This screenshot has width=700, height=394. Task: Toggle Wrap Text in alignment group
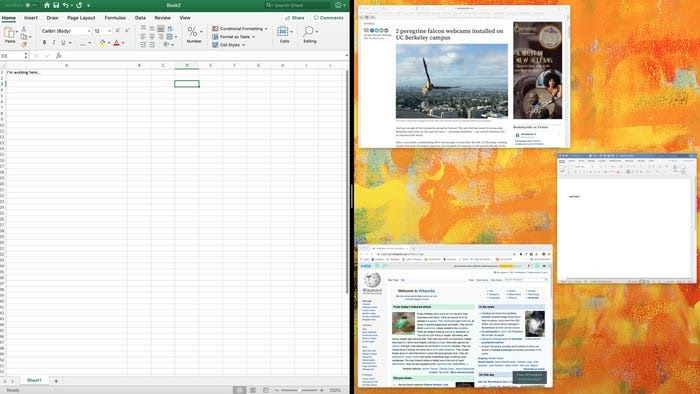click(x=170, y=29)
